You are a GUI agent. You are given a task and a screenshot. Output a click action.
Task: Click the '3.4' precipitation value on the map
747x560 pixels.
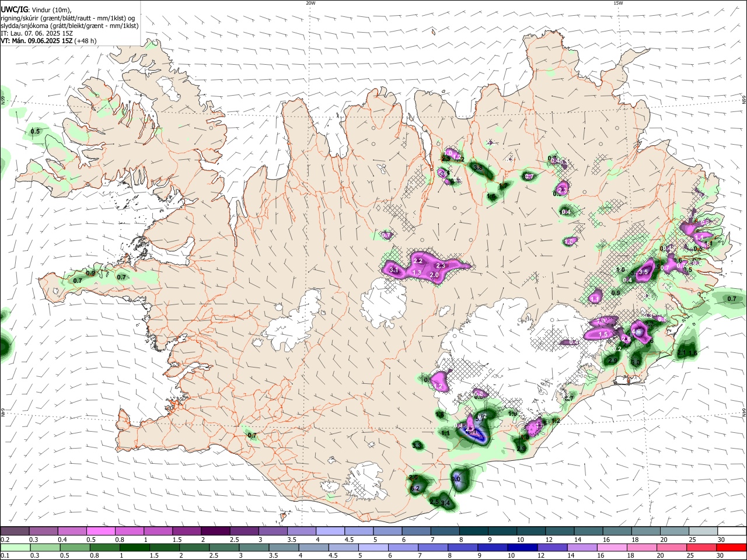click(x=446, y=503)
